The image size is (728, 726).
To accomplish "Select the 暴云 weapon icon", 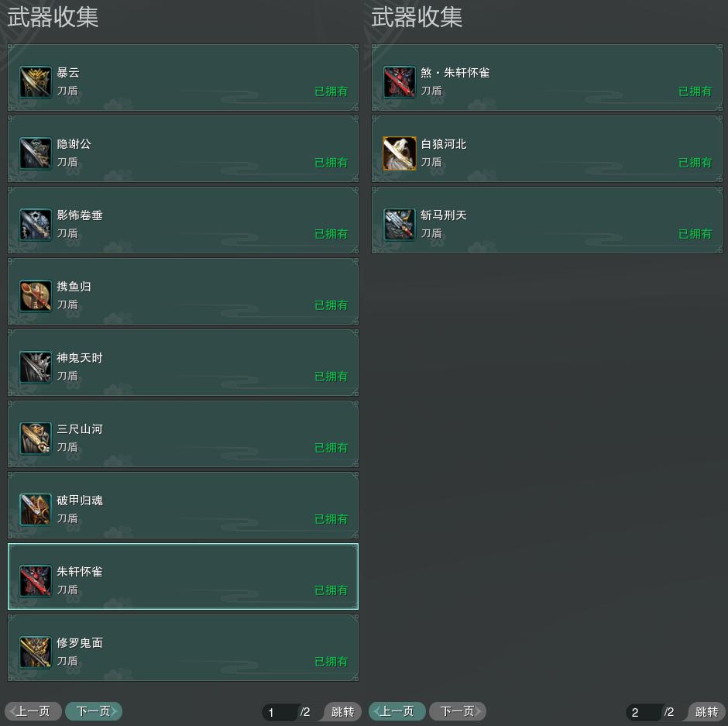I will tap(36, 82).
